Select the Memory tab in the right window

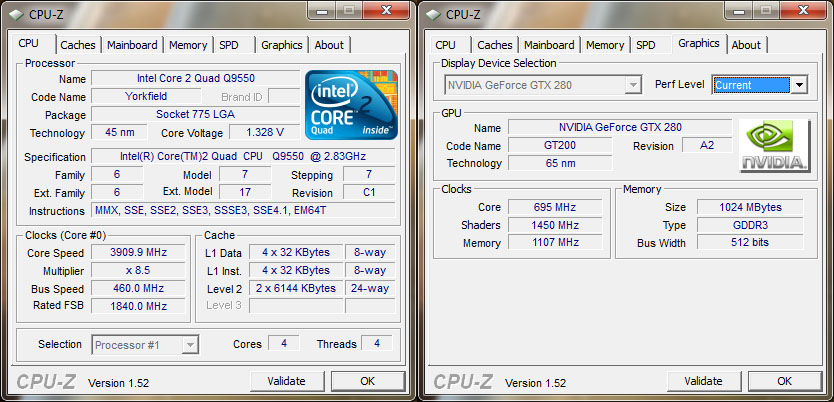click(x=605, y=45)
